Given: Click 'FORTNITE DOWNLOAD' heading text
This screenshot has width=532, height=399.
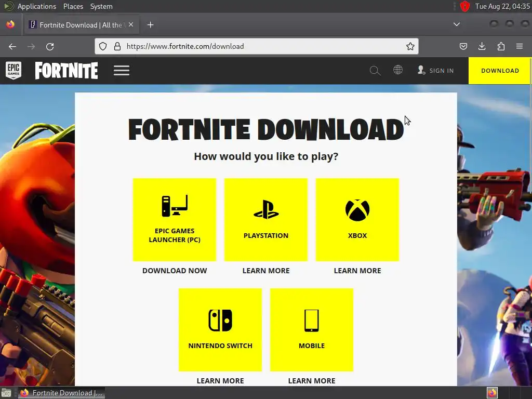Looking at the screenshot, I should [x=266, y=129].
